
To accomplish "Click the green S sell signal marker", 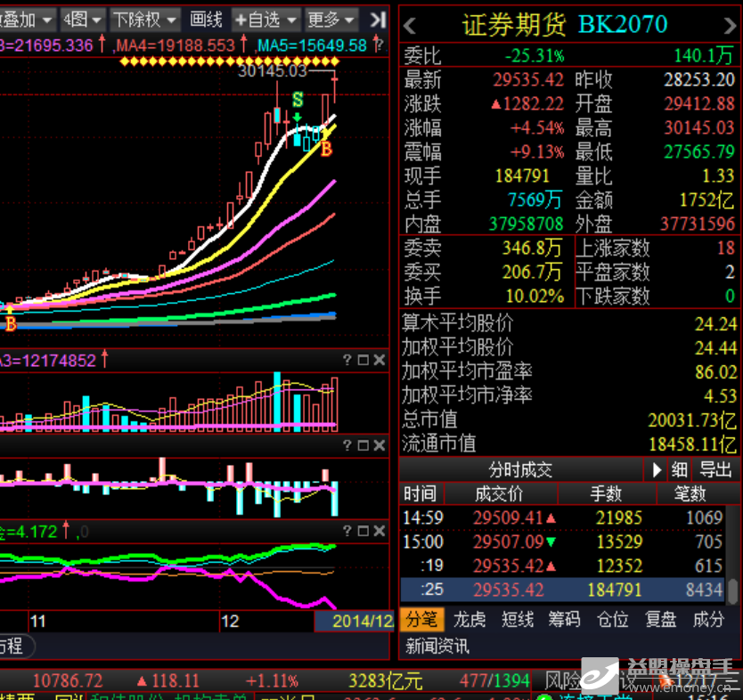I will click(x=297, y=99).
